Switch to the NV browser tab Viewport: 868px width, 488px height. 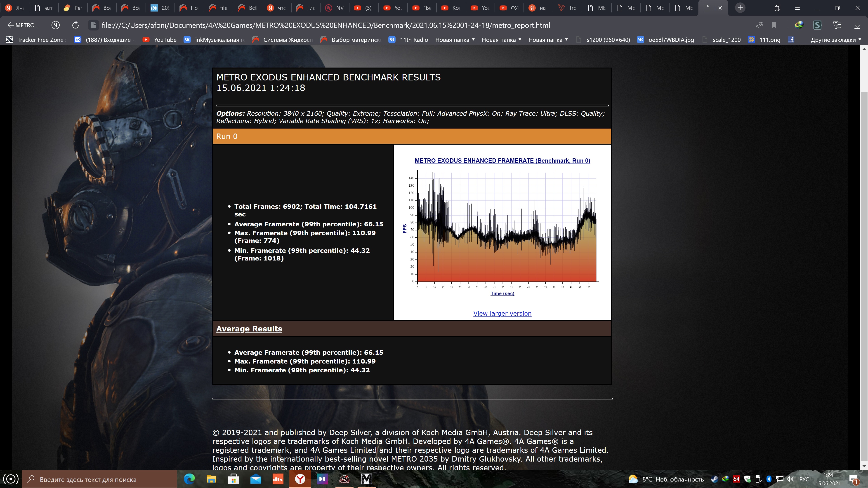click(335, 8)
